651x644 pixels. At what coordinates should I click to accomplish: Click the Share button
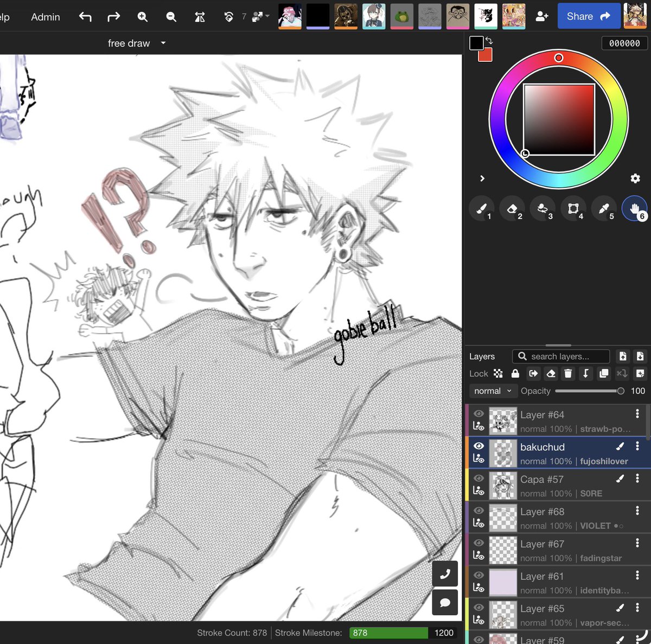pos(589,17)
